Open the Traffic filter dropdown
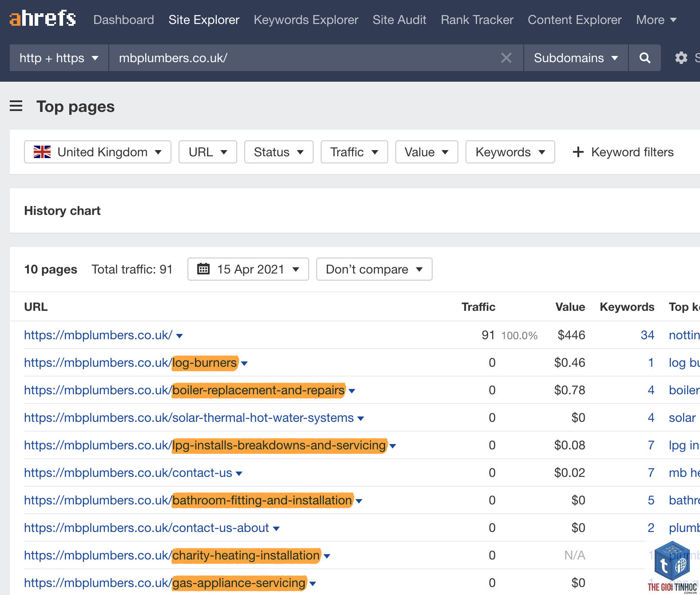The image size is (700, 595). 354,152
